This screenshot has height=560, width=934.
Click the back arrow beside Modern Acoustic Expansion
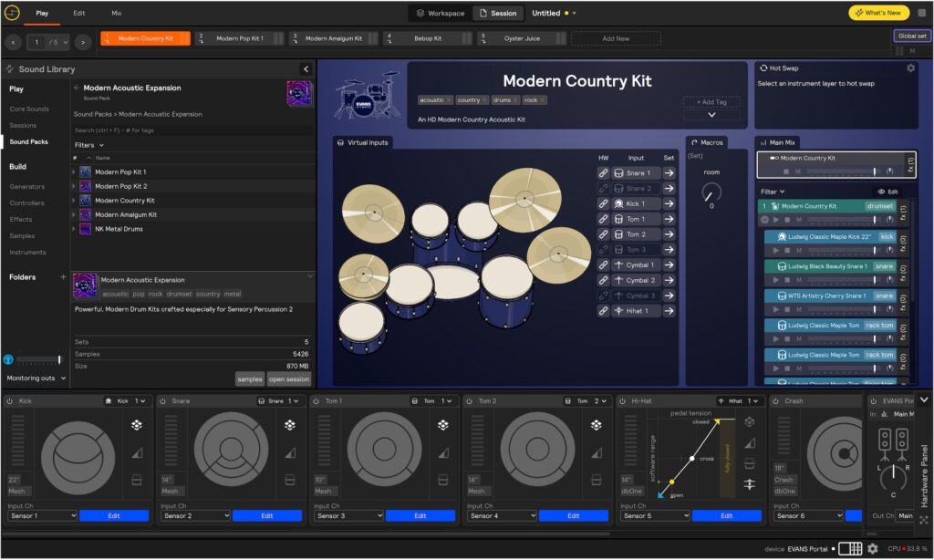(x=77, y=88)
